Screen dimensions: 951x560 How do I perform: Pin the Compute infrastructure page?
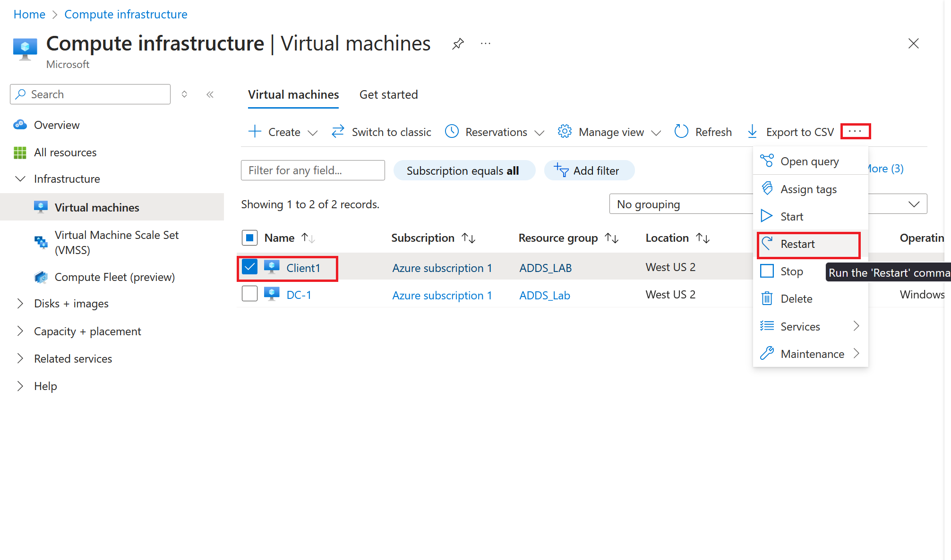pyautogui.click(x=458, y=44)
